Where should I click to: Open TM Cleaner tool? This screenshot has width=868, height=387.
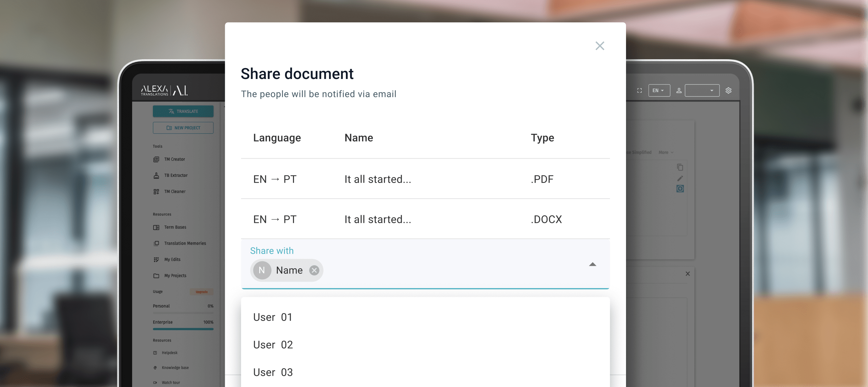(169, 192)
